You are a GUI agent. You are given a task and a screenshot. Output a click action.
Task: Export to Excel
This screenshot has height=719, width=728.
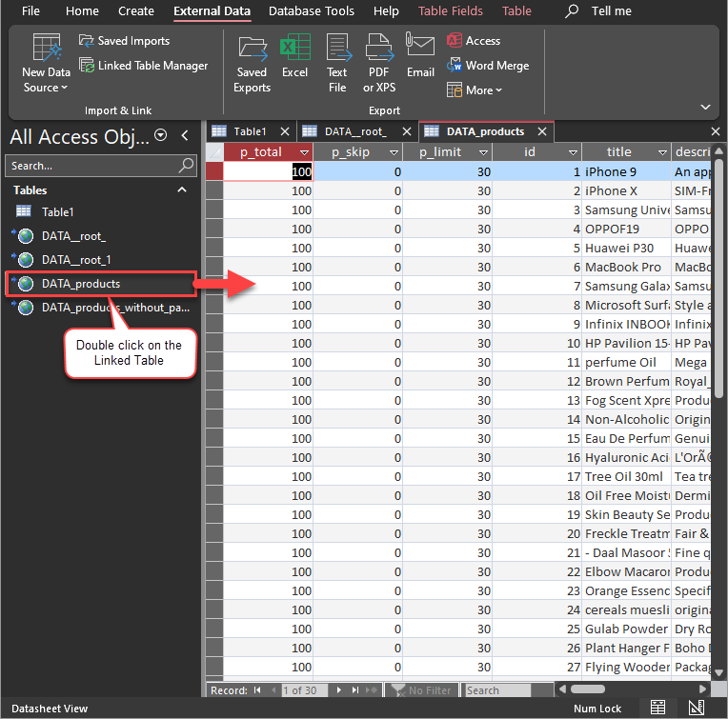(x=294, y=57)
